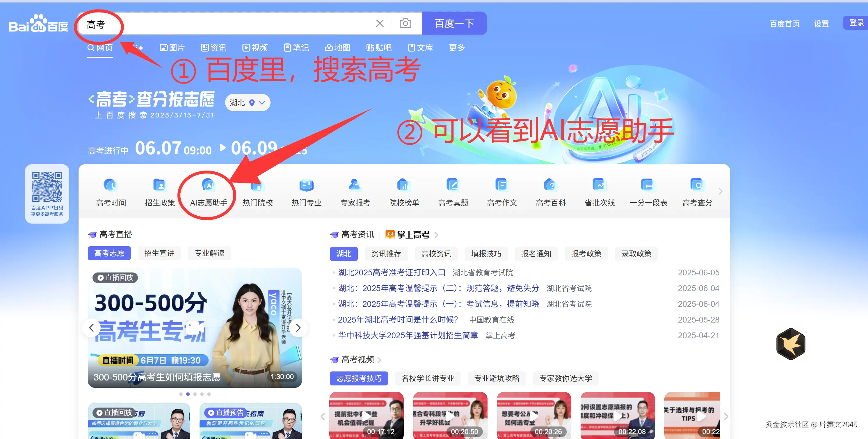The height and width of the screenshot is (439, 868).
Task: Switch to the 图片 search tab
Action: pyautogui.click(x=172, y=47)
